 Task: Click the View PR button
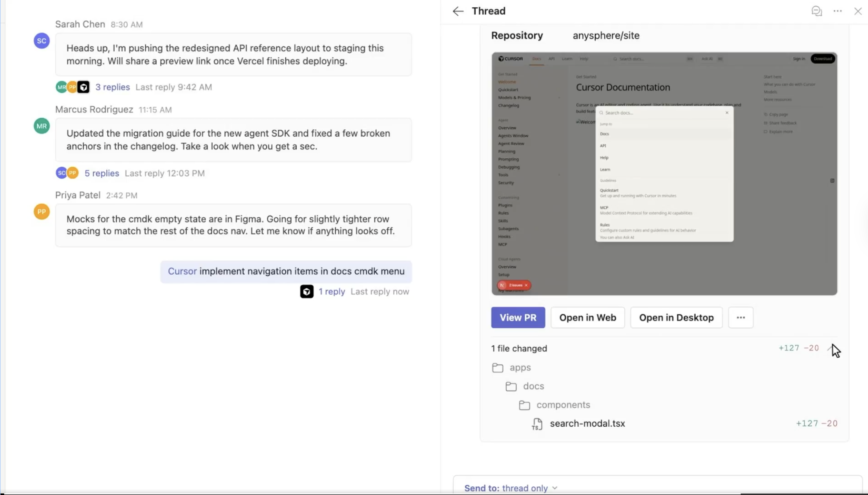pos(518,317)
